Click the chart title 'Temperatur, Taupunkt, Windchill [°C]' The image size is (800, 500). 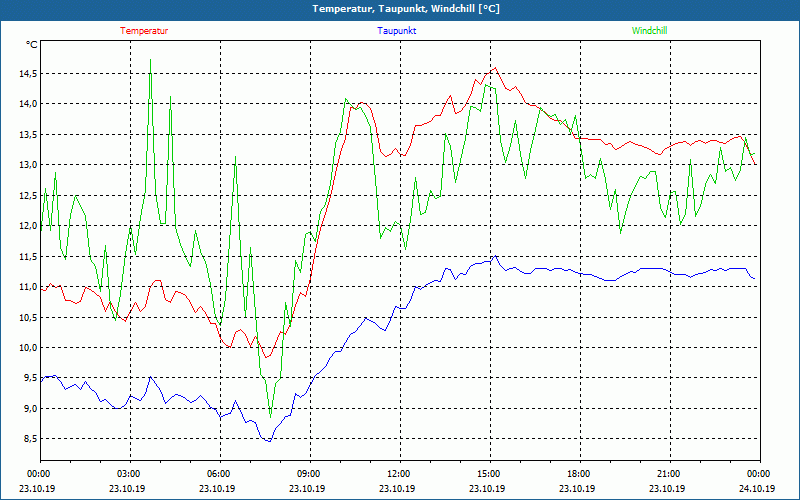click(406, 9)
